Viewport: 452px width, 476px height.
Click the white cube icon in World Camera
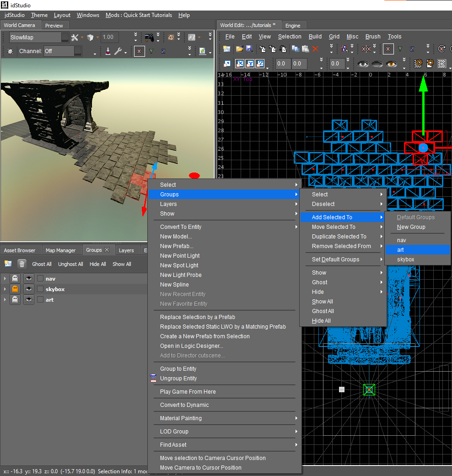[x=90, y=38]
